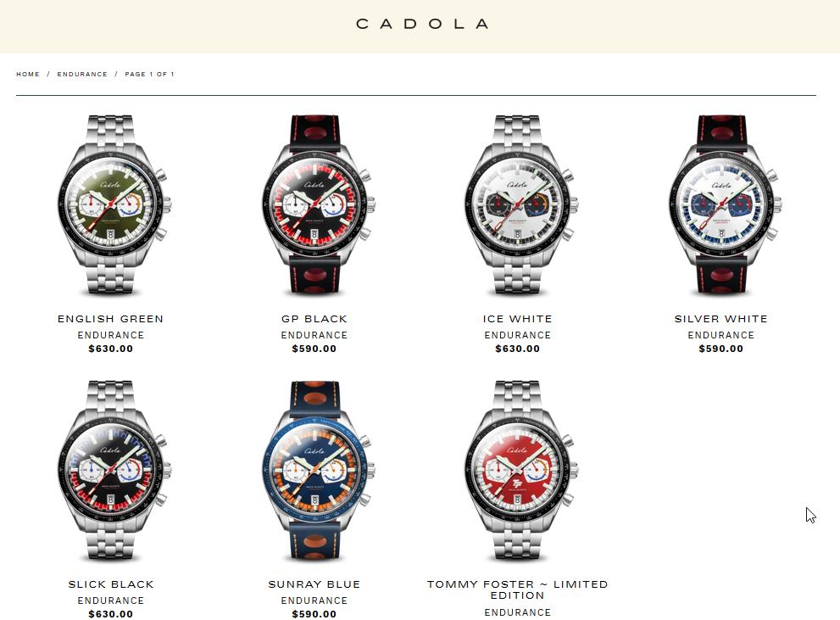Open the Silver White product title
Viewport: 840px width, 620px height.
tap(721, 319)
